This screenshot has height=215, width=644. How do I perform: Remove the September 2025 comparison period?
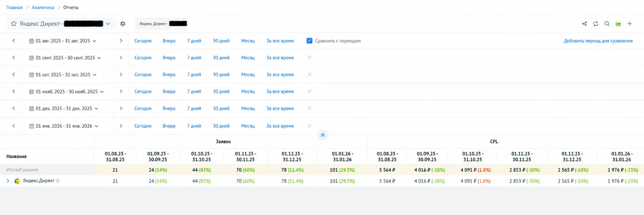[309, 57]
